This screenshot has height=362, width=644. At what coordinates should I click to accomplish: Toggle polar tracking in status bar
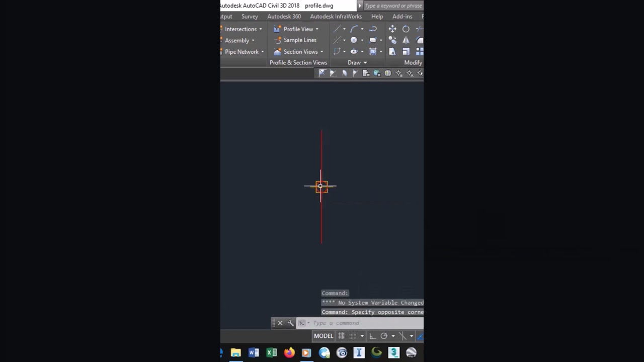click(x=384, y=336)
